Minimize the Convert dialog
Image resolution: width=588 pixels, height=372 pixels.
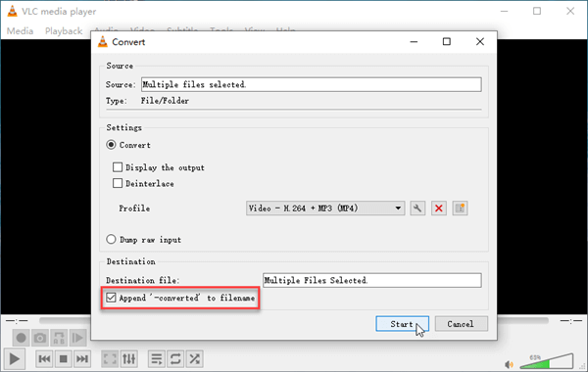(x=414, y=41)
